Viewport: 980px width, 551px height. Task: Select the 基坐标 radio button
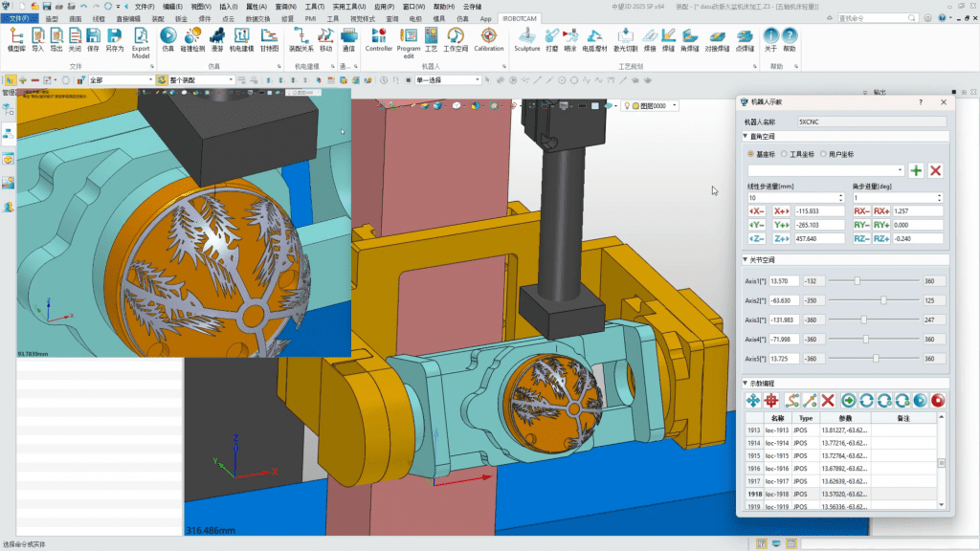(751, 154)
